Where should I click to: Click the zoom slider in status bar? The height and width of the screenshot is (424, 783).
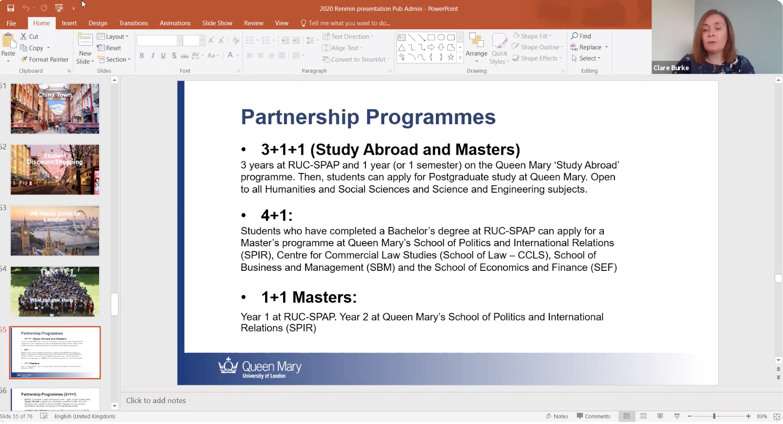(713, 416)
